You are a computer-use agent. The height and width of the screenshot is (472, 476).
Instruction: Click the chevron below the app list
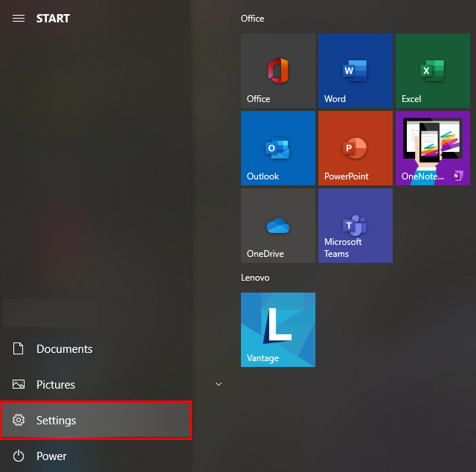tap(219, 384)
